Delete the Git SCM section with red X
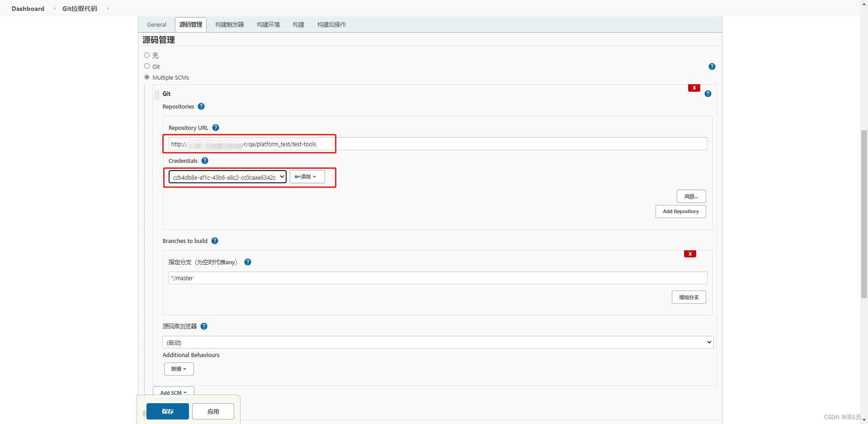This screenshot has width=868, height=424. point(694,88)
